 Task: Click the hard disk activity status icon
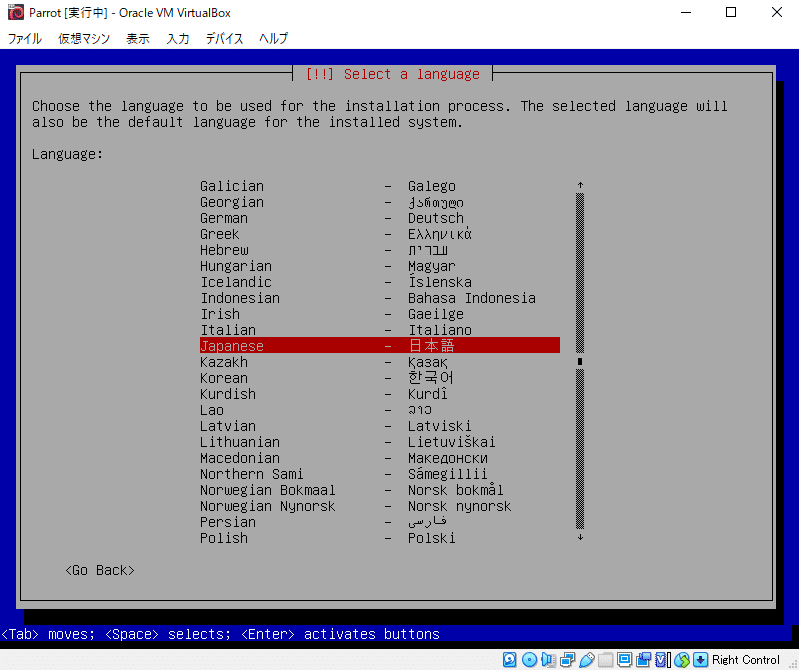(x=509, y=660)
